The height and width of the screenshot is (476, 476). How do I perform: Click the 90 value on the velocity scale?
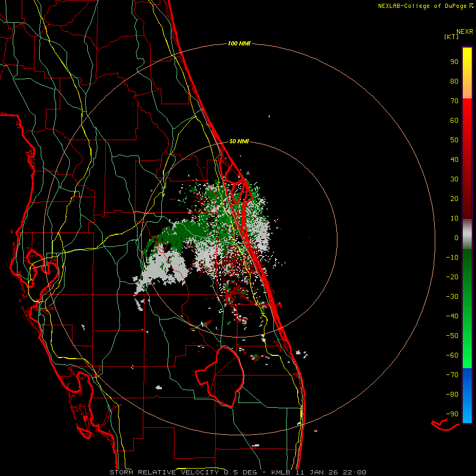coord(454,62)
